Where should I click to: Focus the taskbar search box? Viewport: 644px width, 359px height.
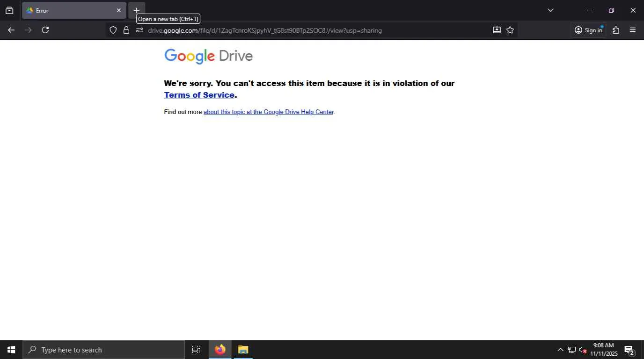(x=103, y=350)
